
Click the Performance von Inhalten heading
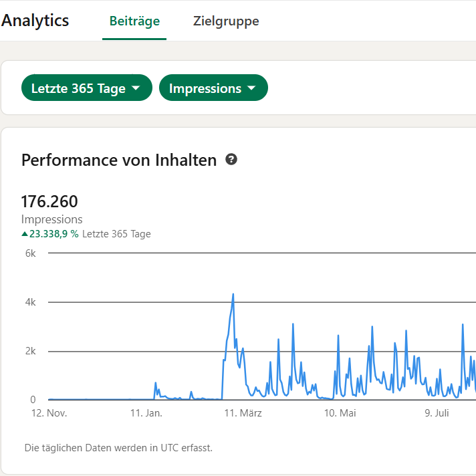click(119, 160)
